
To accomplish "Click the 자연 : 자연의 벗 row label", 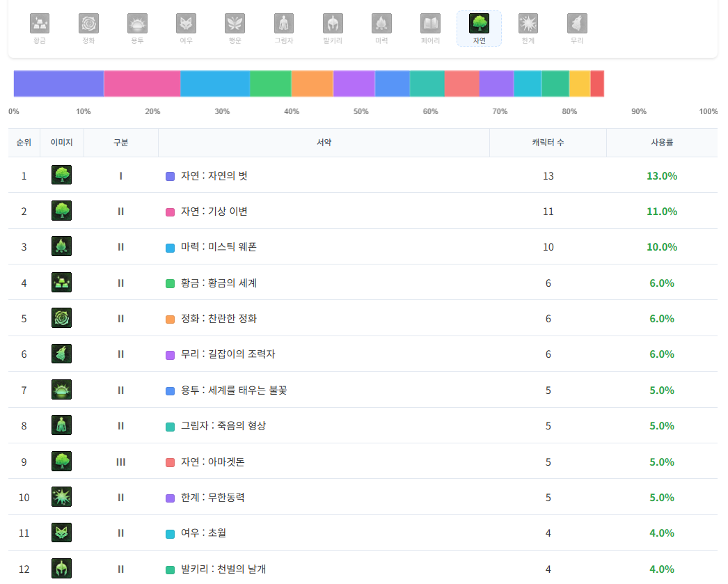I will pos(214,176).
